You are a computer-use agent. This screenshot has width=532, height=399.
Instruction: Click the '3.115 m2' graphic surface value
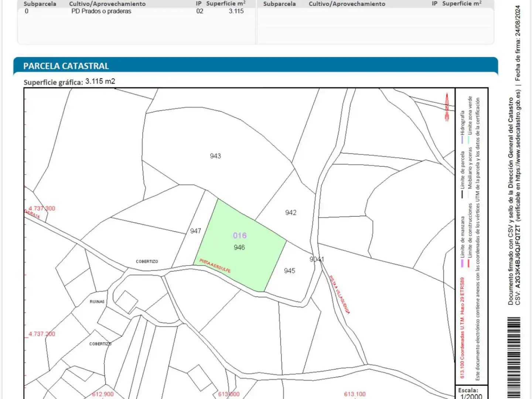(x=100, y=81)
